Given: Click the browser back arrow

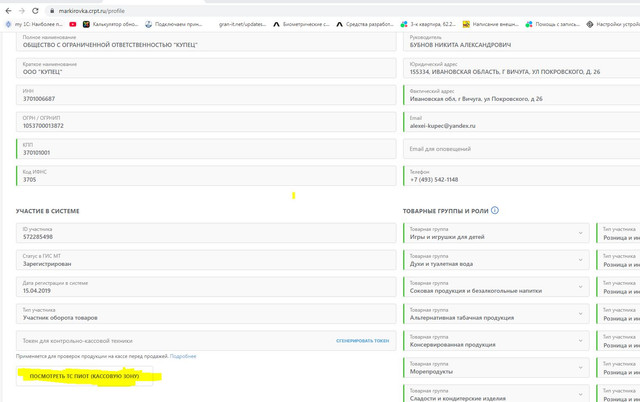Looking at the screenshot, I should pos(8,11).
